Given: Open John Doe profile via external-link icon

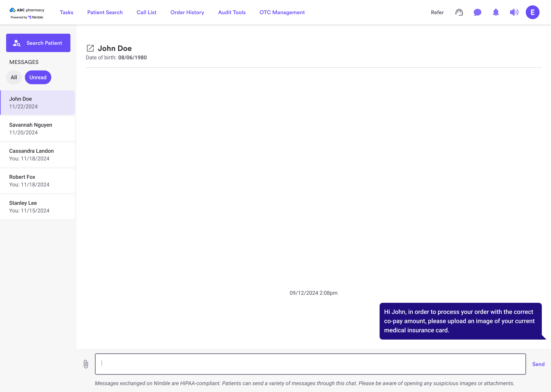Looking at the screenshot, I should [90, 48].
